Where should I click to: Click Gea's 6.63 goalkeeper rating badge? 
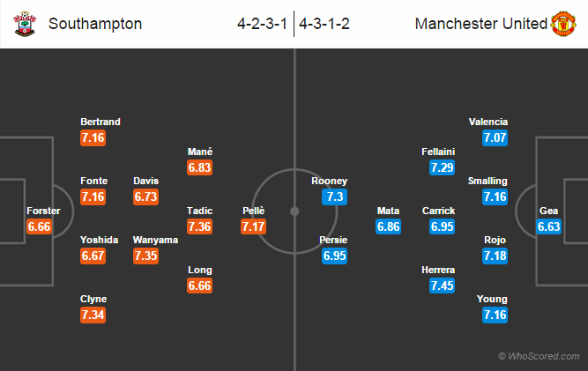(548, 226)
